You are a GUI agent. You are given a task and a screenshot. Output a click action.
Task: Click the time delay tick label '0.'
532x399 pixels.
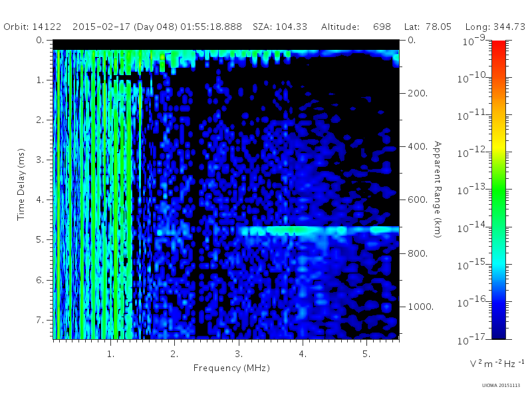coord(40,40)
